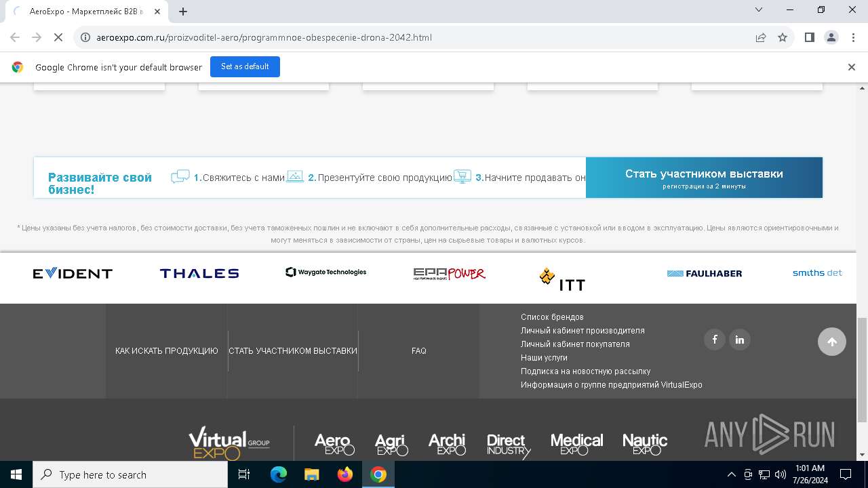This screenshot has height=488, width=868.
Task: Open FAQ footer link
Action: click(x=419, y=351)
